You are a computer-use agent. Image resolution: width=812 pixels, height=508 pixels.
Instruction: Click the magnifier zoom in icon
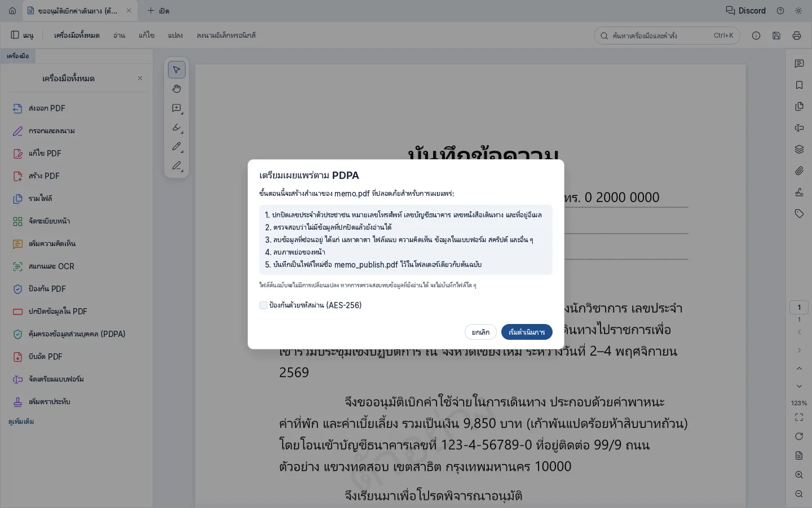799,475
